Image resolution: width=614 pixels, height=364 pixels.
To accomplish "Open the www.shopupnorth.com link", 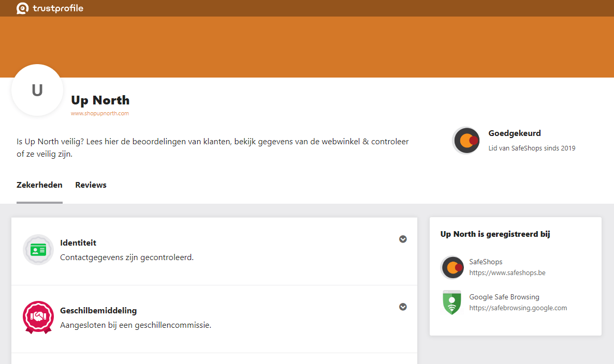I will (100, 113).
